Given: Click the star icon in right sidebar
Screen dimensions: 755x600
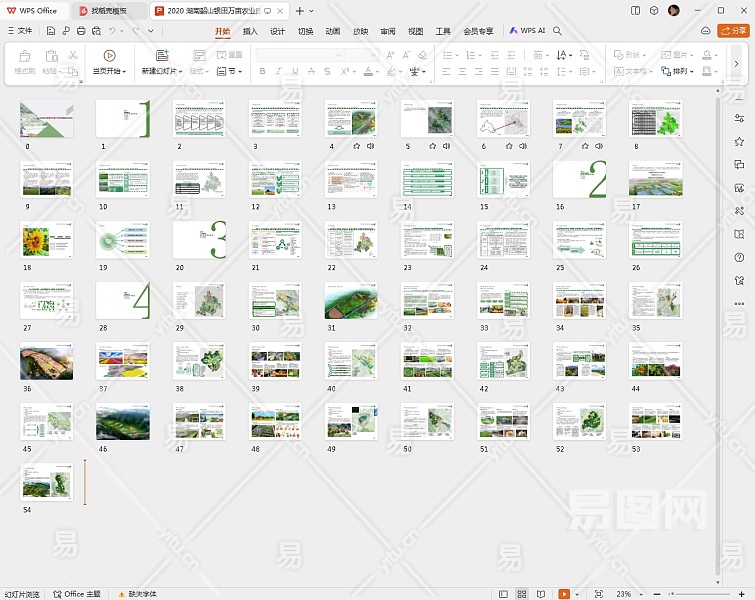Looking at the screenshot, I should (739, 142).
